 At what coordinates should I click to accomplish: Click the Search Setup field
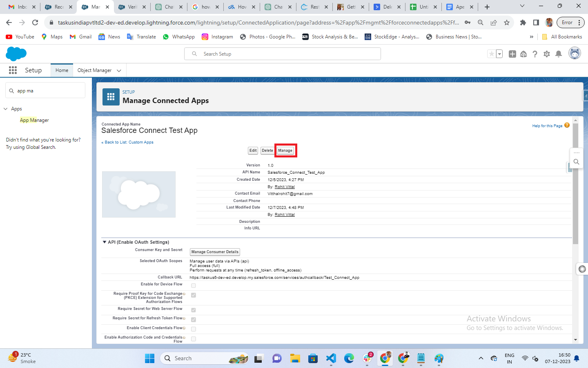pos(283,54)
